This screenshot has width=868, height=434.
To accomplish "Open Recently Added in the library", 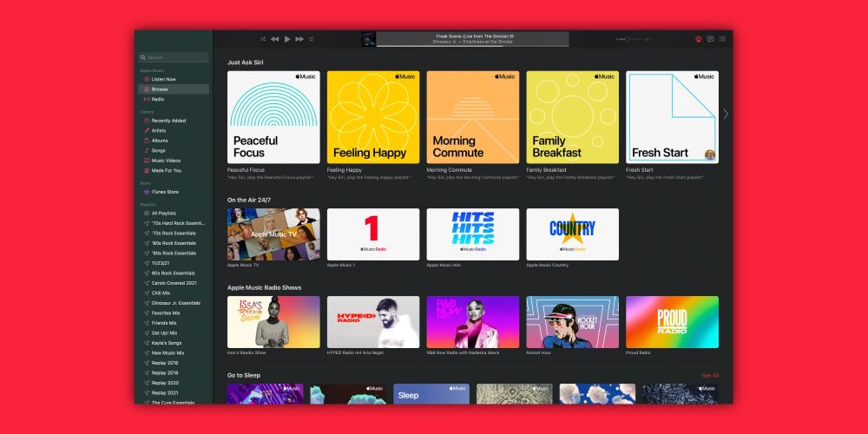I will coord(168,121).
